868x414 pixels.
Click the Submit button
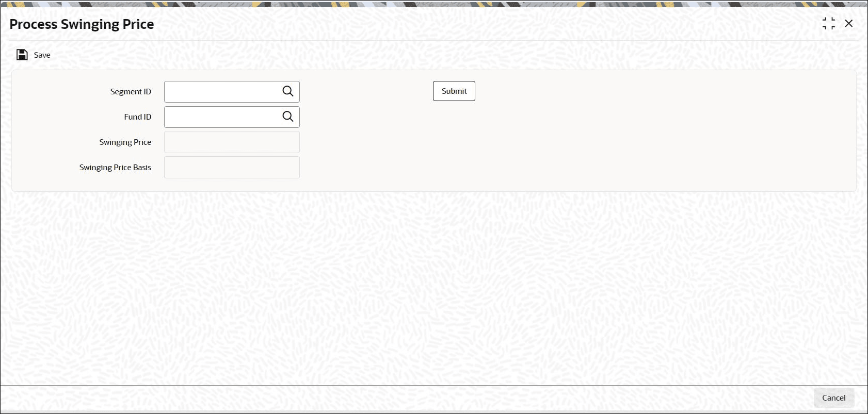pos(454,91)
